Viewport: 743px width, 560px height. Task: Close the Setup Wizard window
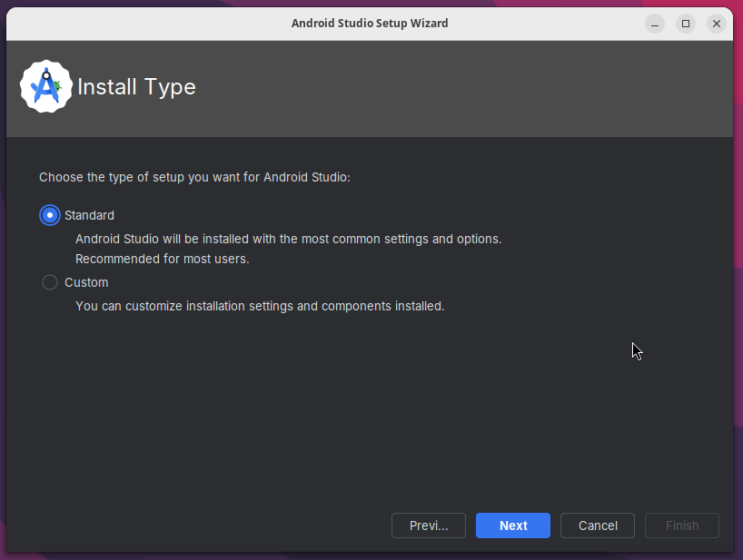717,24
